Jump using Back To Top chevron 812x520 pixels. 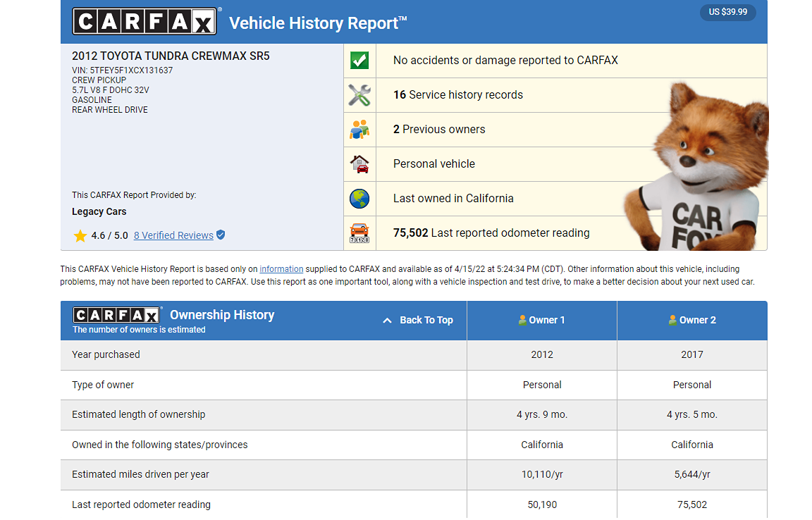pyautogui.click(x=387, y=321)
